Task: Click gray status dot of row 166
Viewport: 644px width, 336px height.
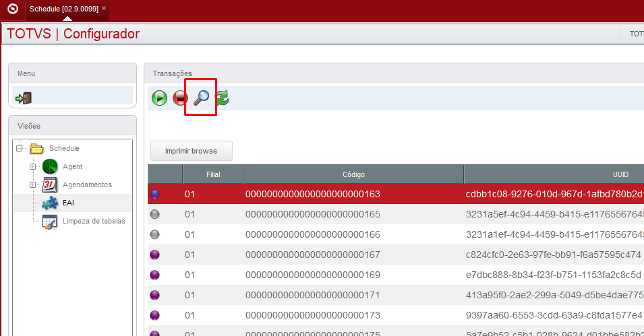Action: (155, 234)
